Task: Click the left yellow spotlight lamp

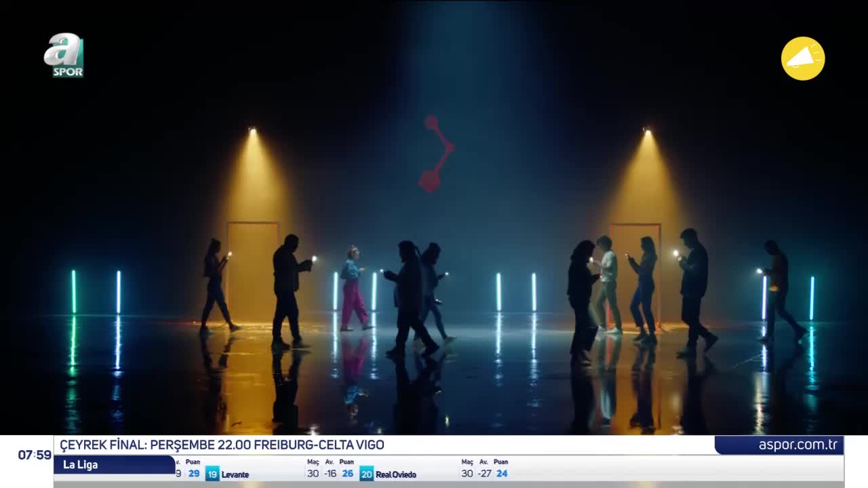Action: click(252, 129)
